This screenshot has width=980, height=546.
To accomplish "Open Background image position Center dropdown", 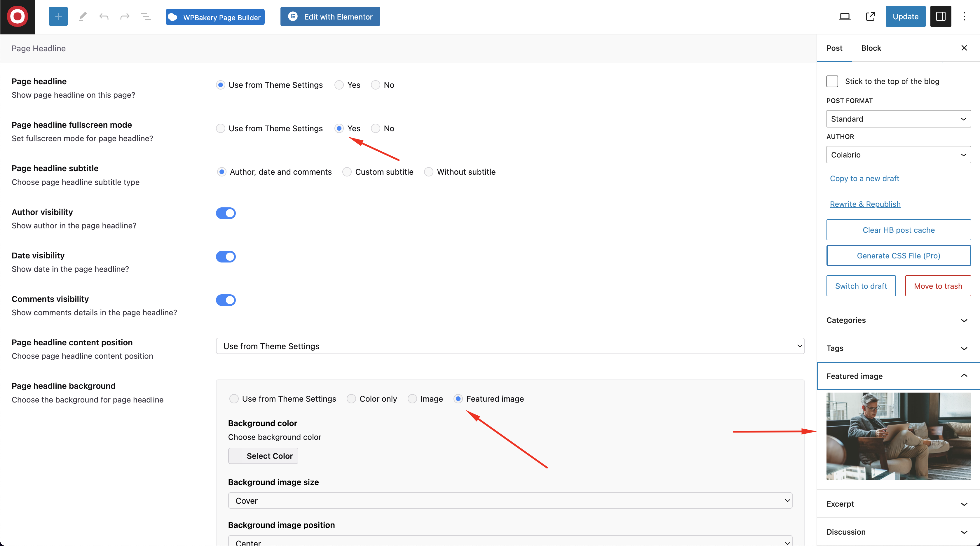I will click(x=510, y=541).
